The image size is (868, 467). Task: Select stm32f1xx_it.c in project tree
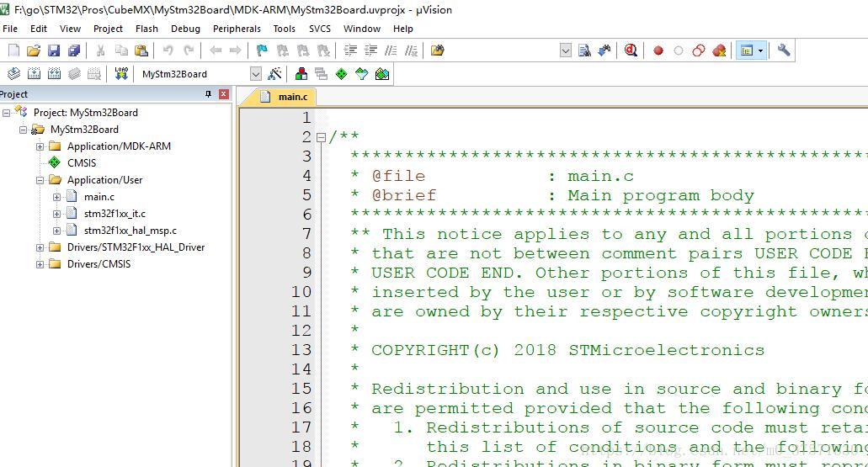tap(114, 214)
